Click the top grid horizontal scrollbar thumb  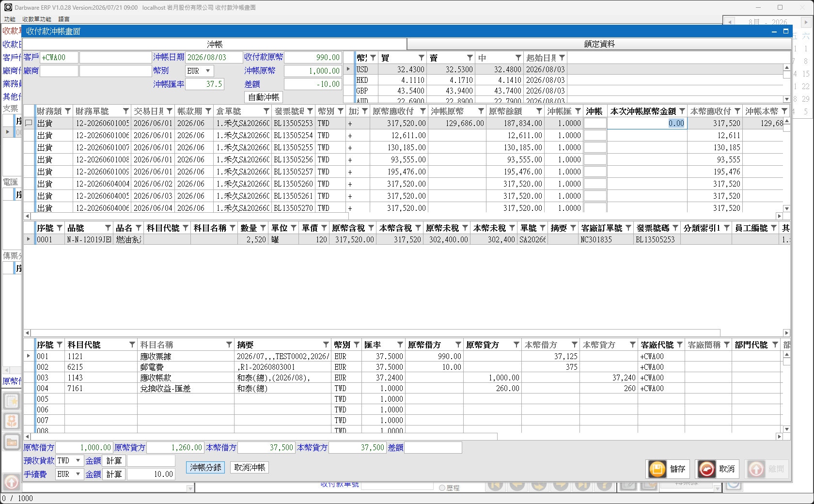point(189,216)
